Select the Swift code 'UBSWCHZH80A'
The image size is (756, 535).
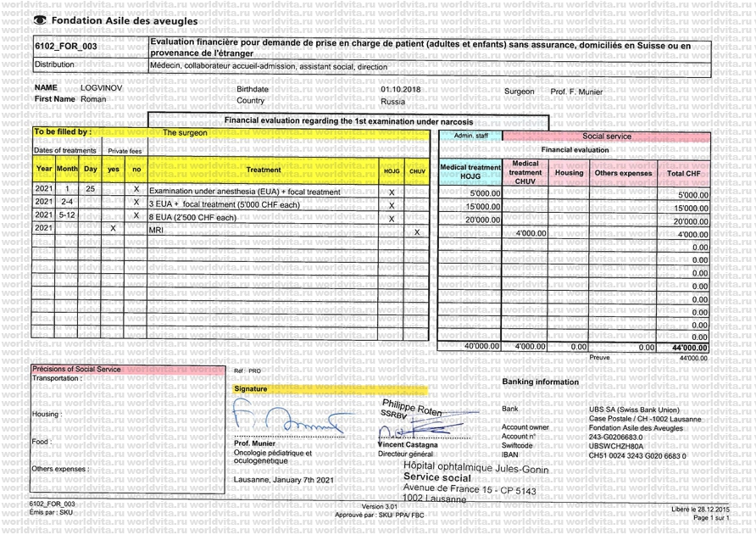(x=616, y=446)
